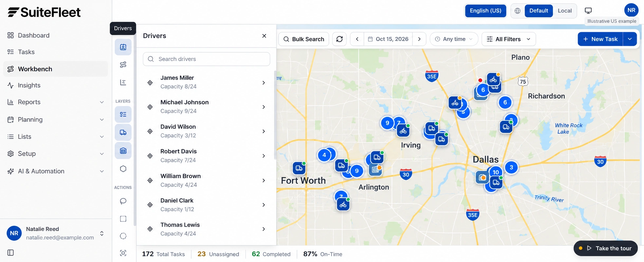
Task: Open the routes icon below the Drivers icon
Action: click(123, 65)
